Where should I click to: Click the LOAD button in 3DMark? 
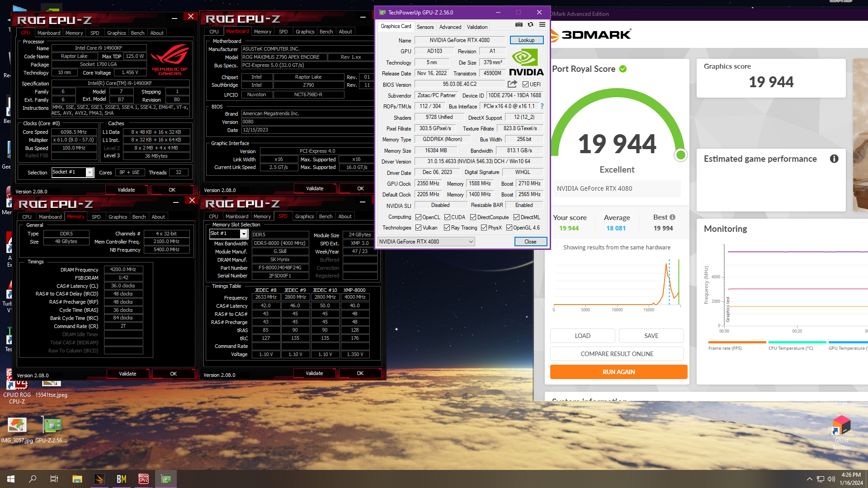582,336
